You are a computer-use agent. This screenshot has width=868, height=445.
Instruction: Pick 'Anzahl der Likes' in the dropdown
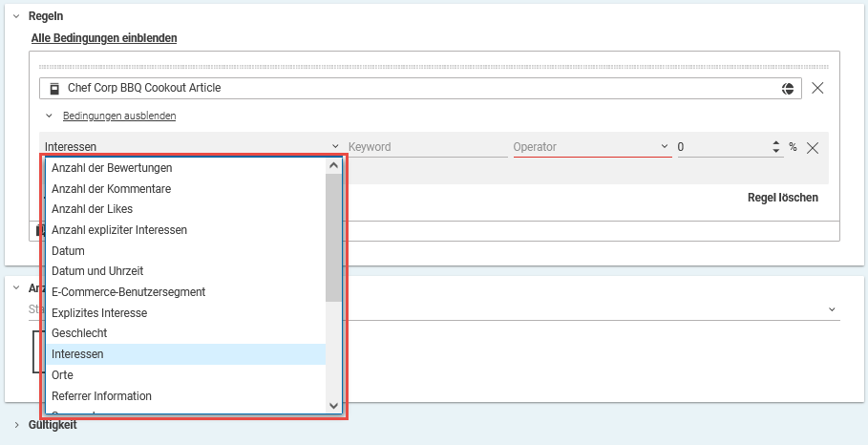click(92, 209)
